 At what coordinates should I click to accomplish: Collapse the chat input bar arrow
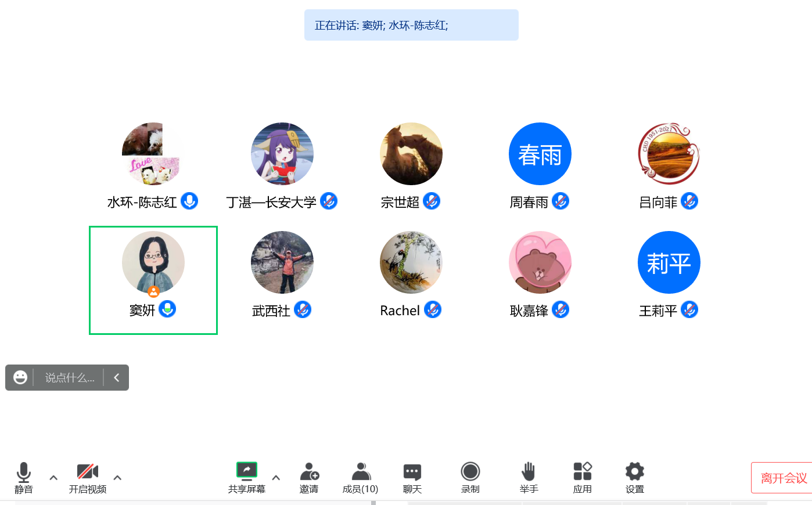[x=117, y=378]
